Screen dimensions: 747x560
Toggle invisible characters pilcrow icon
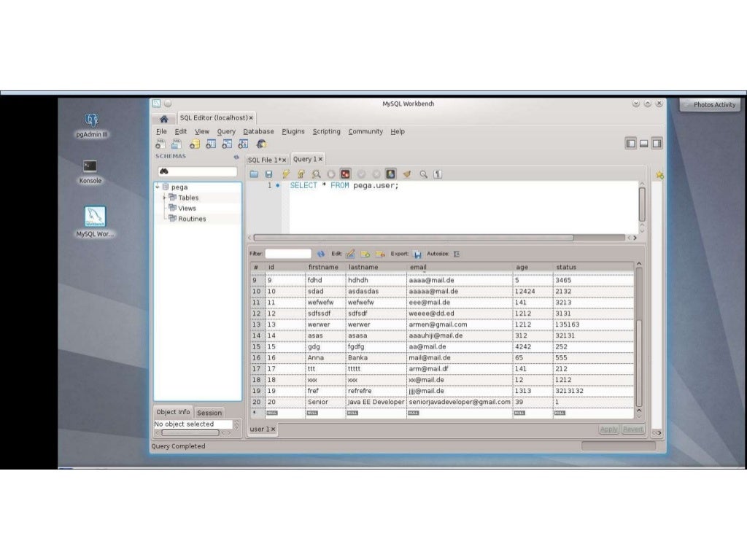pos(438,174)
